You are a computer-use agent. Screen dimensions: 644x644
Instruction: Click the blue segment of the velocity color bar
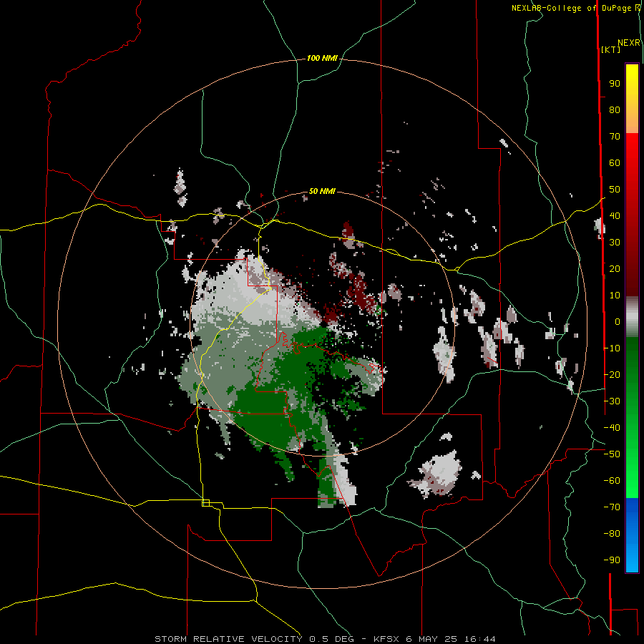pos(632,535)
